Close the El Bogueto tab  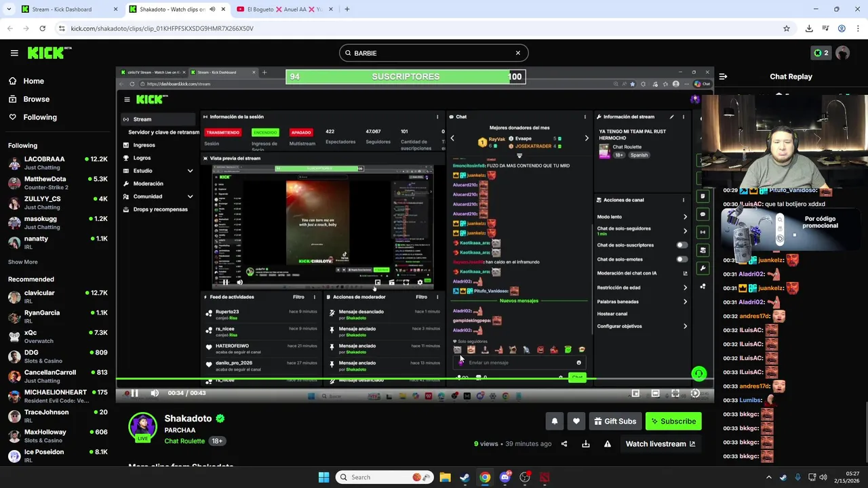point(330,9)
